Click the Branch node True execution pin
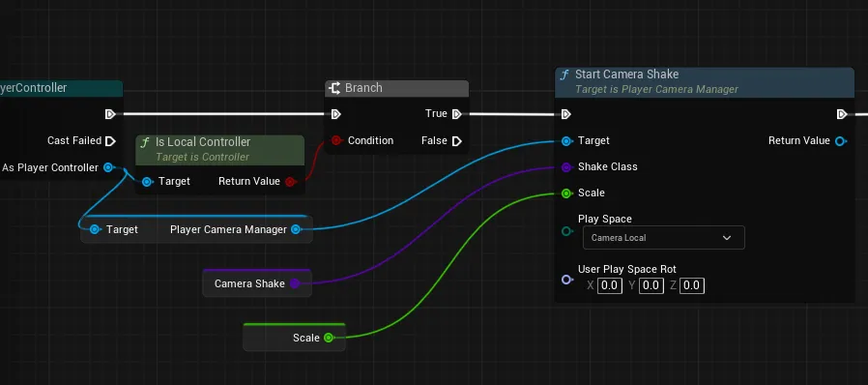Image resolution: width=868 pixels, height=385 pixels. click(456, 114)
